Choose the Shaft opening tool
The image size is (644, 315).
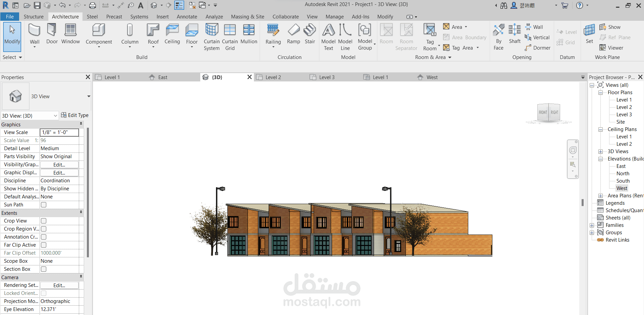coord(515,34)
